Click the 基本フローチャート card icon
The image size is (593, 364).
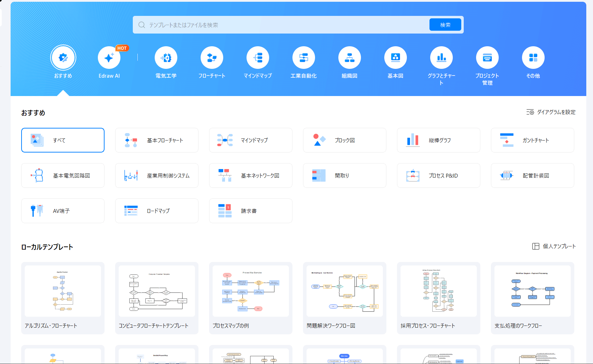(131, 140)
